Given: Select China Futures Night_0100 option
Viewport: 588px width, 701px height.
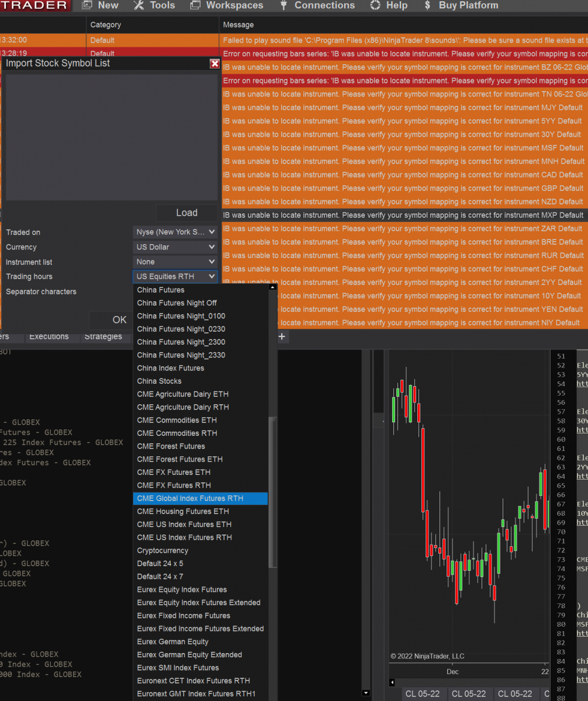Looking at the screenshot, I should click(200, 316).
